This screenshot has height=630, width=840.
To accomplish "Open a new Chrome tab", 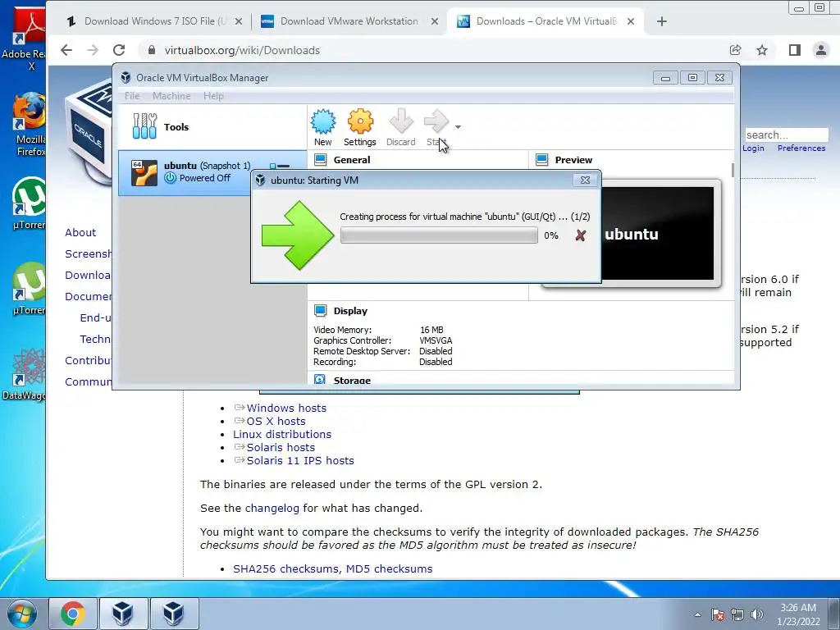I will [662, 21].
